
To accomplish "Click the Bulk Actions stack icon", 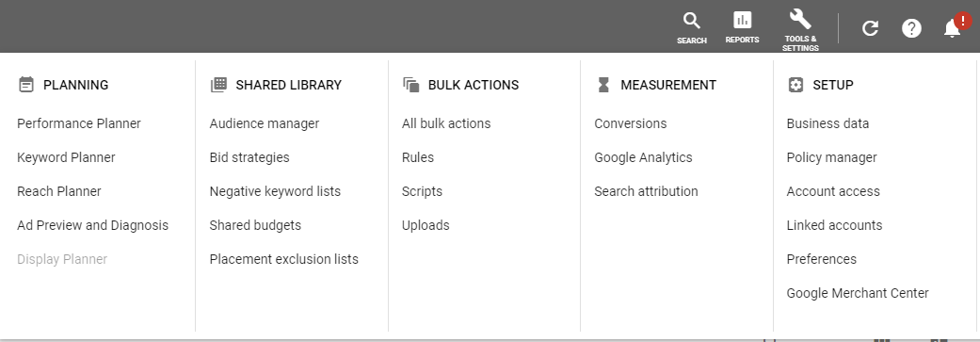I will tap(411, 85).
